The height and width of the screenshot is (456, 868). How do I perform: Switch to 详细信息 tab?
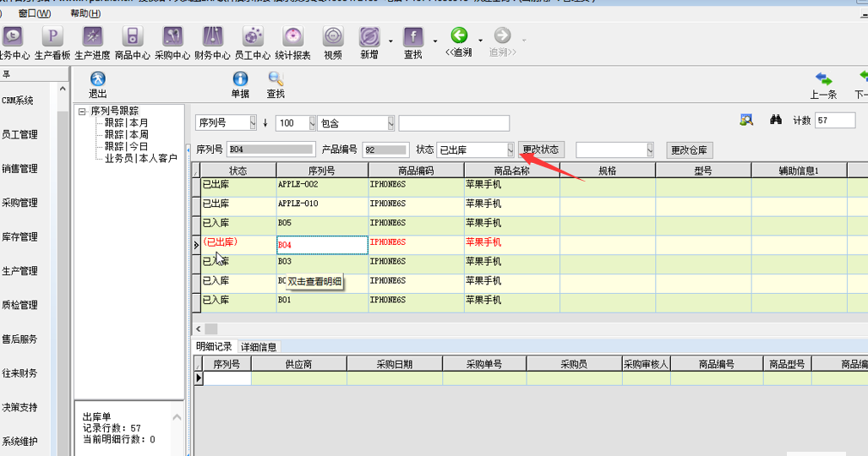point(259,347)
